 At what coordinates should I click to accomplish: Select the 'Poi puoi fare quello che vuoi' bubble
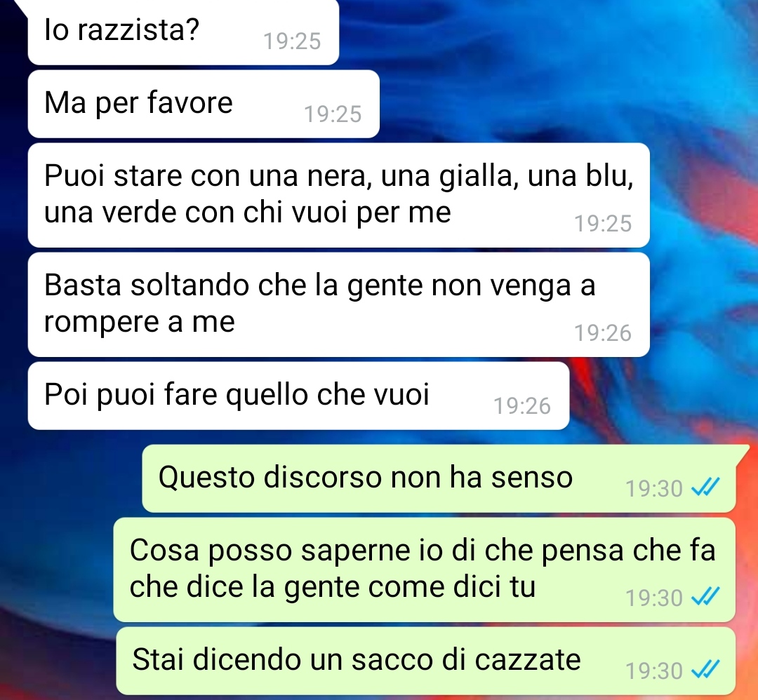(x=298, y=396)
